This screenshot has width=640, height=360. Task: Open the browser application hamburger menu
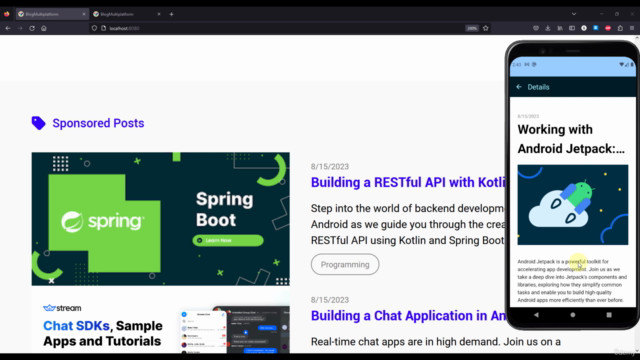[x=632, y=28]
